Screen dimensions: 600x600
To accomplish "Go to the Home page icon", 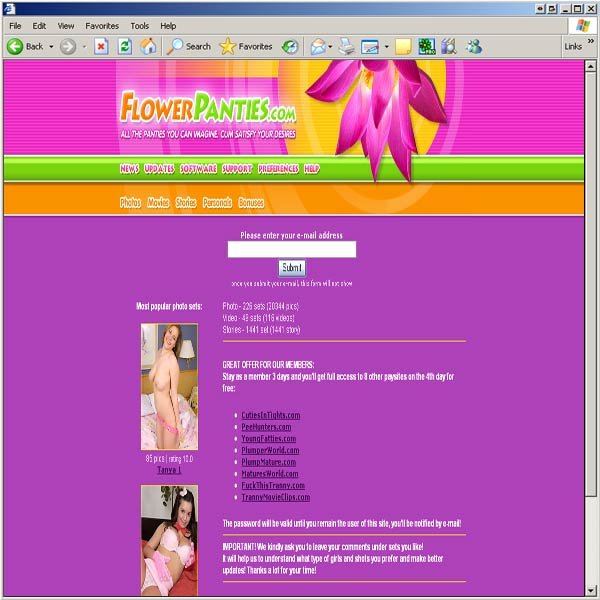I will (148, 47).
